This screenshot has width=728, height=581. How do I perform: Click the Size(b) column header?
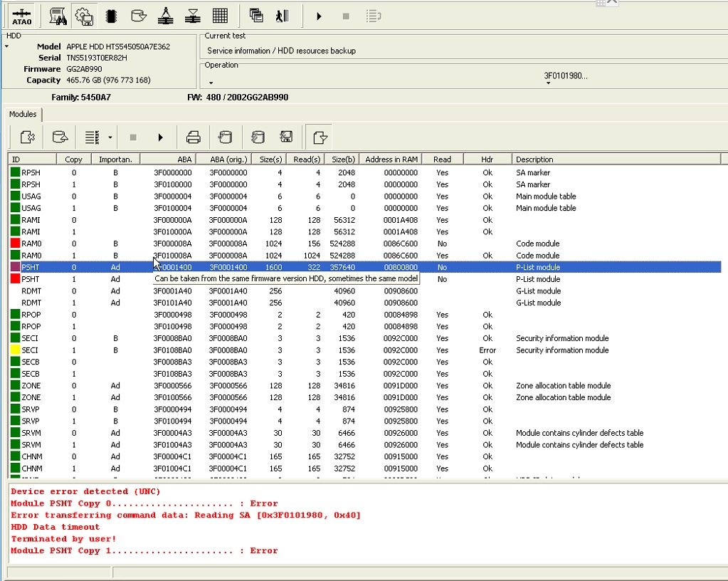click(342, 159)
